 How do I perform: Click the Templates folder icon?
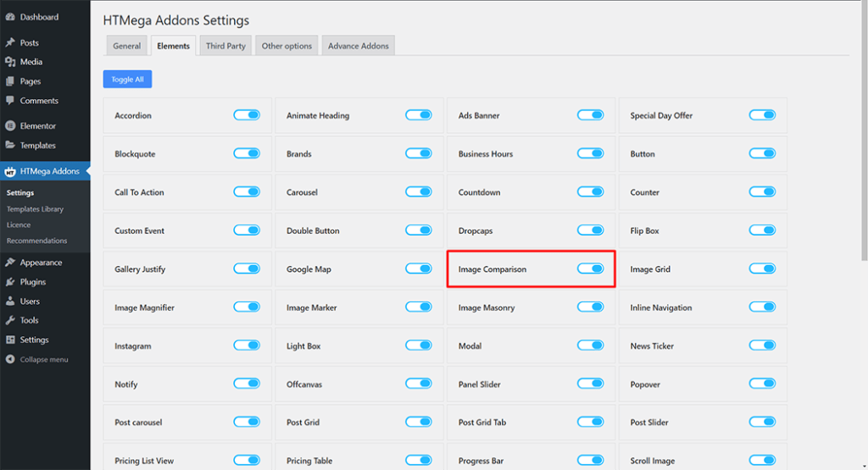coord(10,146)
